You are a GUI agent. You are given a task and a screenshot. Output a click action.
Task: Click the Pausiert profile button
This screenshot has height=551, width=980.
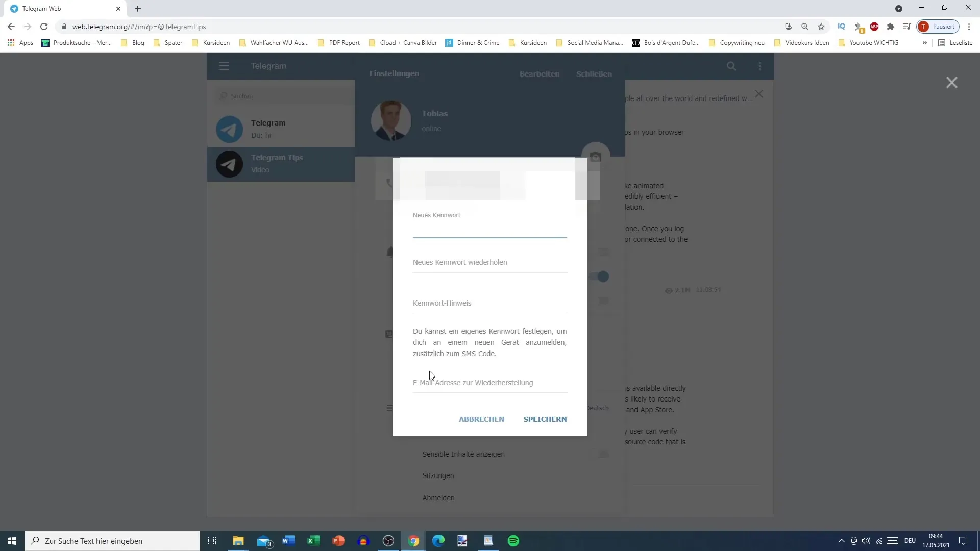pyautogui.click(x=938, y=27)
